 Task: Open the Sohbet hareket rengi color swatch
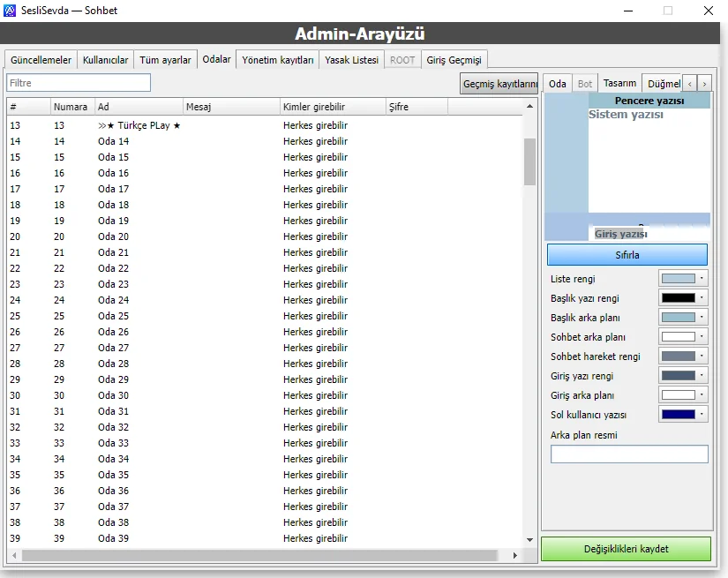pos(678,357)
